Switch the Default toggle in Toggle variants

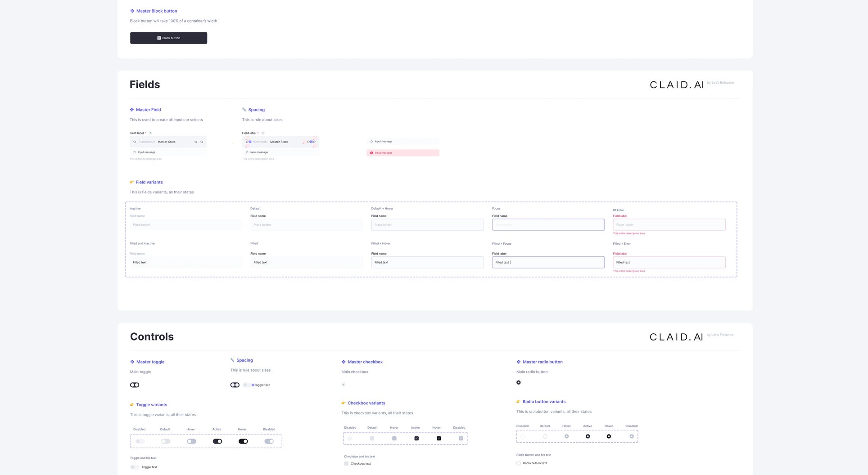pyautogui.click(x=166, y=441)
